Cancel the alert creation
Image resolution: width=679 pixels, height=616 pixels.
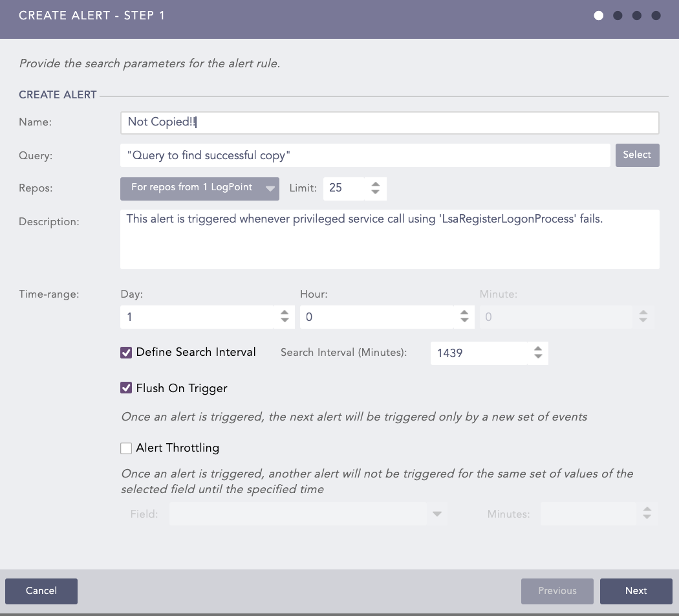coord(41,591)
